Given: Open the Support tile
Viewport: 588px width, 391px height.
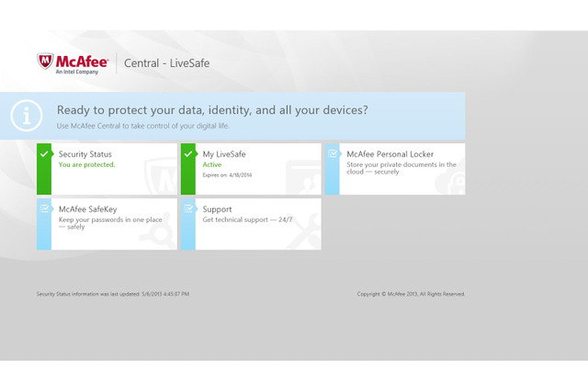Looking at the screenshot, I should [251, 224].
